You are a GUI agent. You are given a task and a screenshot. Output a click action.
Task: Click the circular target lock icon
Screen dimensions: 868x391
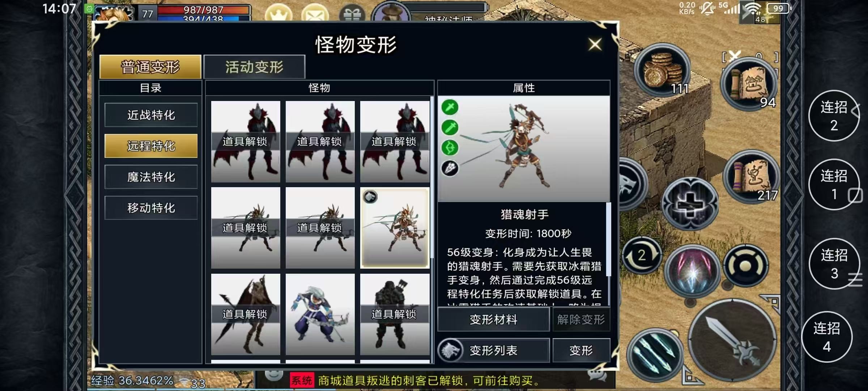click(746, 266)
